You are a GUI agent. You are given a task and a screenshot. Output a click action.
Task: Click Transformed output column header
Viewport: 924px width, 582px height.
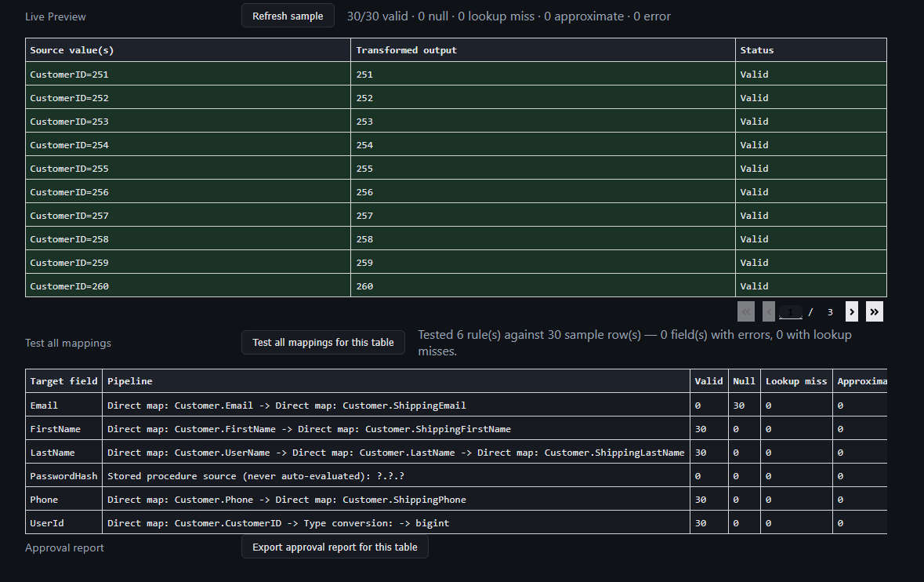point(543,50)
